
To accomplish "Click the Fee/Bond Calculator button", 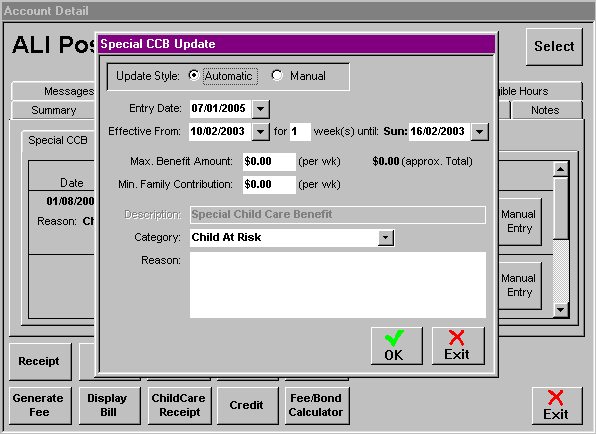I will point(317,405).
